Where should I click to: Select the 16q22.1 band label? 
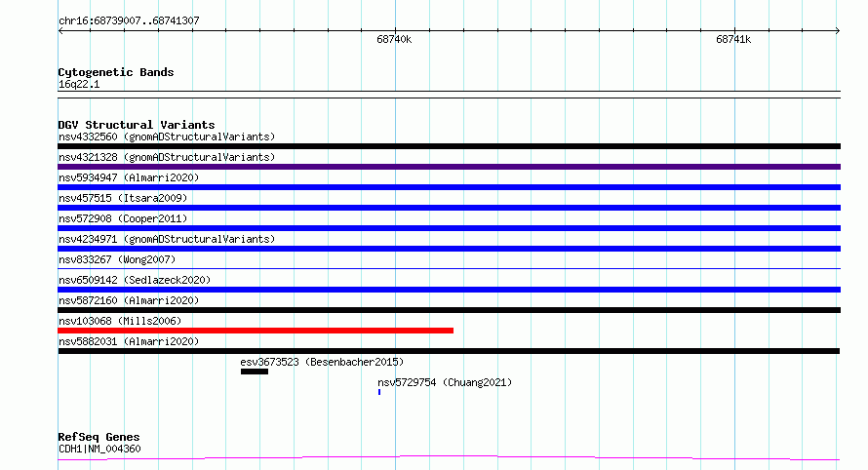pos(79,84)
